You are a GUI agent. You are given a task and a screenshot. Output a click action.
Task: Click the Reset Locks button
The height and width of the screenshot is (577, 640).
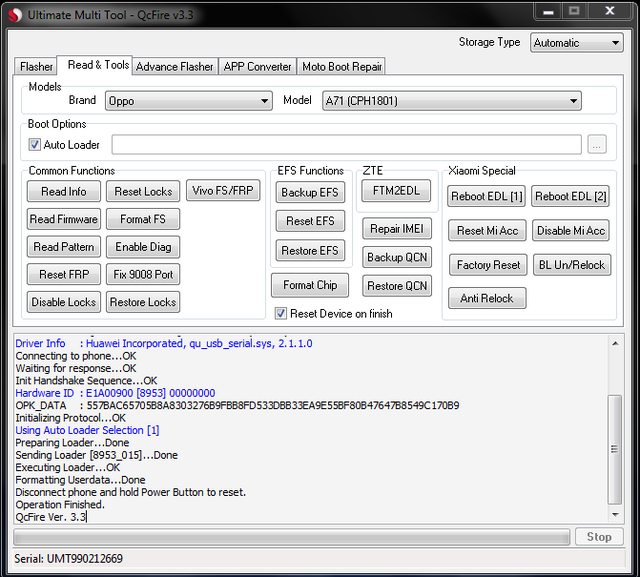click(143, 191)
